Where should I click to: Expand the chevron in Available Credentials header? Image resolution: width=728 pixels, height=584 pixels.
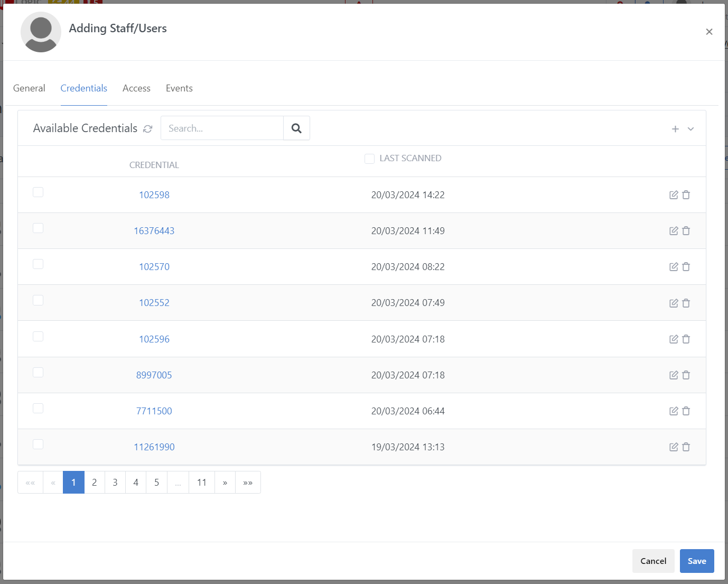coord(690,129)
